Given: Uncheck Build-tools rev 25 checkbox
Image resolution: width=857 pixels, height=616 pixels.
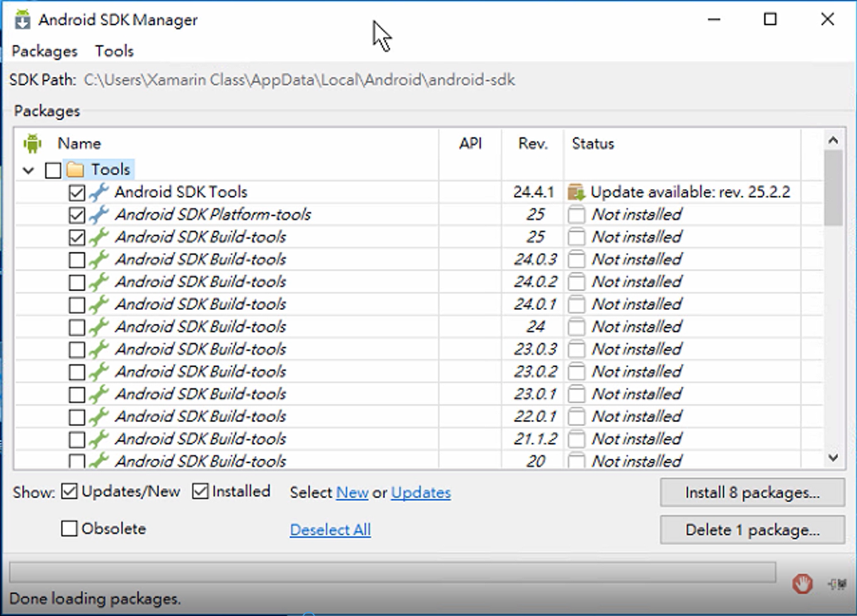Looking at the screenshot, I should (77, 237).
